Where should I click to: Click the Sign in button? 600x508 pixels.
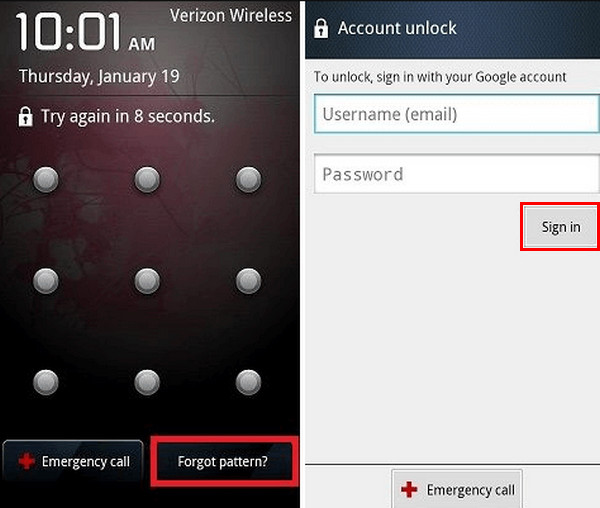561,227
